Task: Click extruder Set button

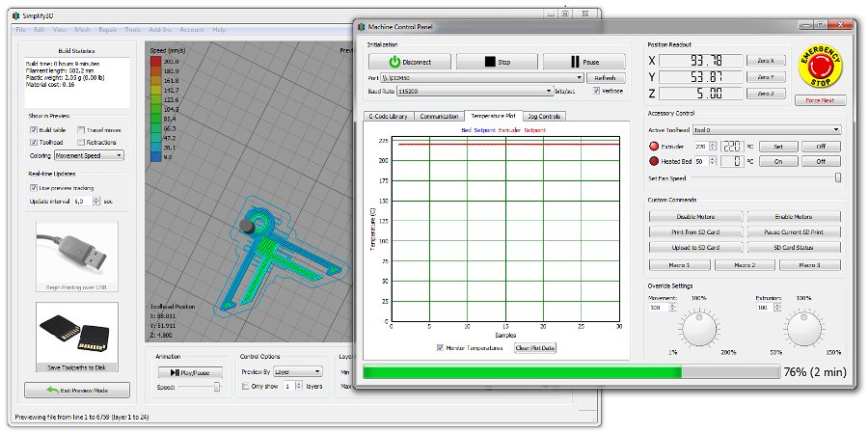Action: [778, 147]
